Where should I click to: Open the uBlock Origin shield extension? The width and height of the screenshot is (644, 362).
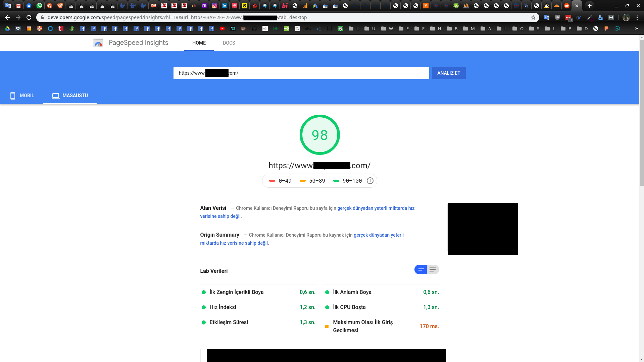click(557, 17)
